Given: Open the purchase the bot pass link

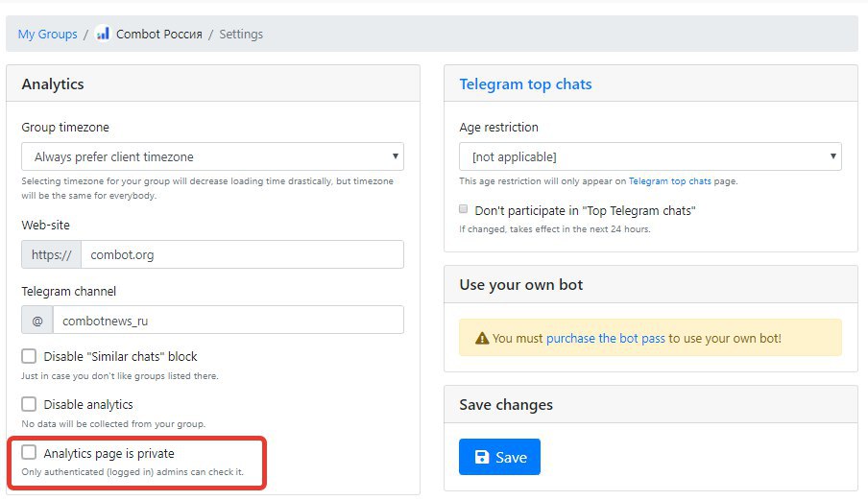Looking at the screenshot, I should (x=606, y=338).
